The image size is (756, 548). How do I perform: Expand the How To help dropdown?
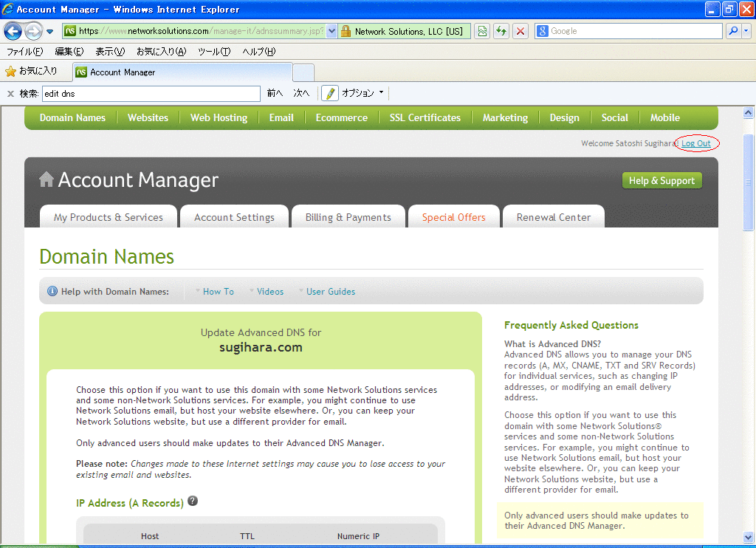215,292
